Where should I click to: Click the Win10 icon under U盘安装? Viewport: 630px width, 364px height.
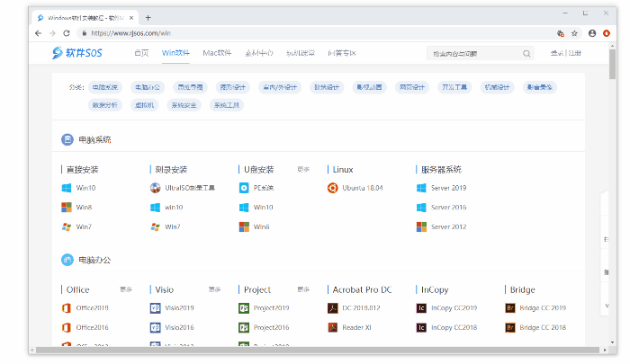coord(244,207)
